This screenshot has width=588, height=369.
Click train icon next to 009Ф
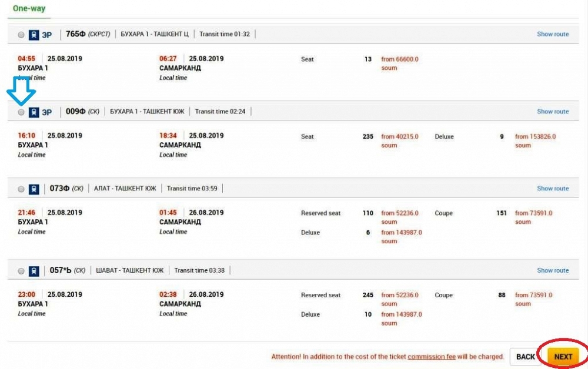(34, 112)
